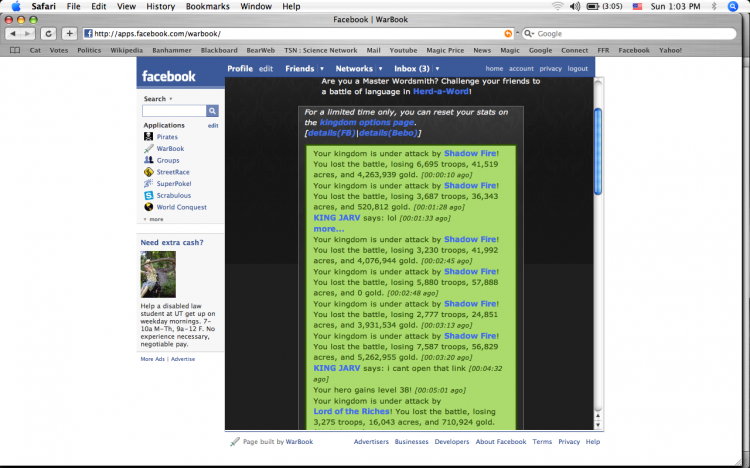Open the US flag input menu

click(x=637, y=7)
